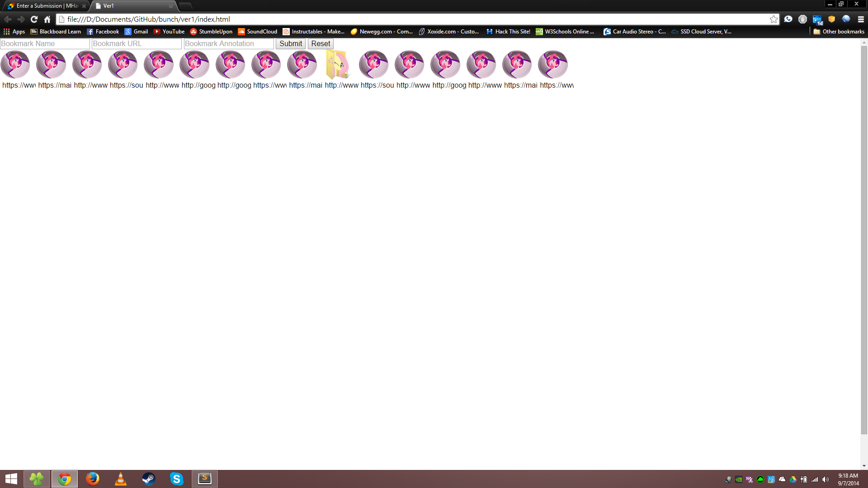The height and width of the screenshot is (488, 868).
Task: Switch to Enter a Submission tab
Action: [x=45, y=6]
